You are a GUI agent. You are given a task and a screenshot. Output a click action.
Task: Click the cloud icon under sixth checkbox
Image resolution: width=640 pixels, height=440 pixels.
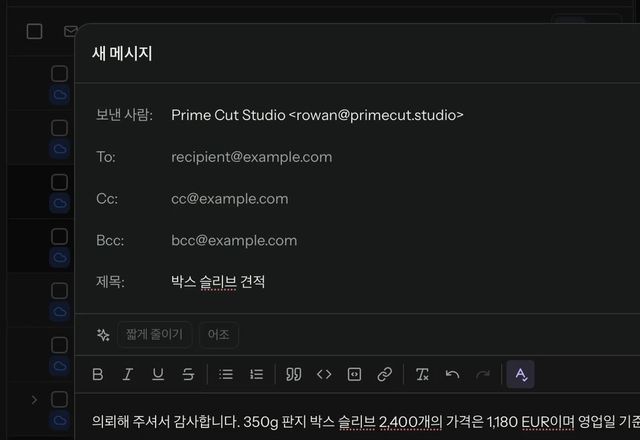pyautogui.click(x=60, y=366)
